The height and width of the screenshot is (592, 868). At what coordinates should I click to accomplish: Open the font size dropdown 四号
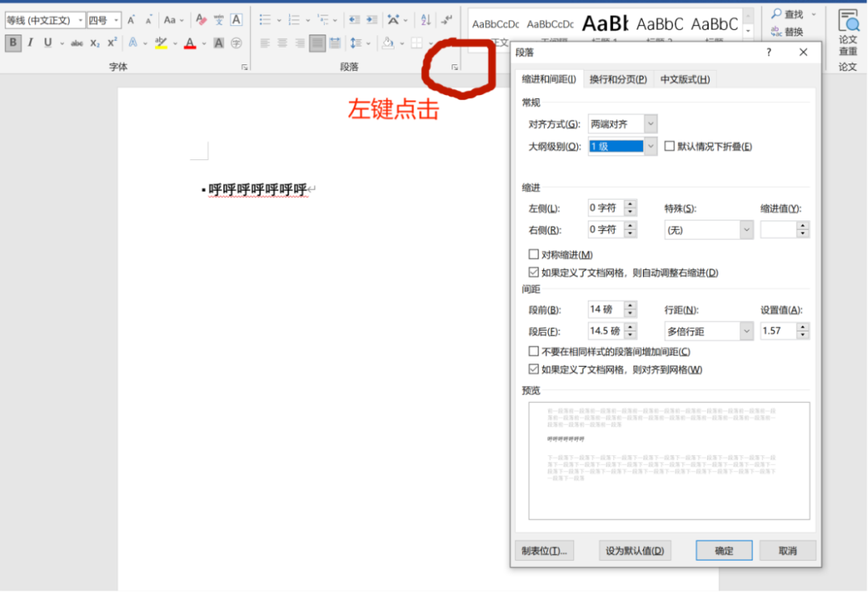click(117, 20)
